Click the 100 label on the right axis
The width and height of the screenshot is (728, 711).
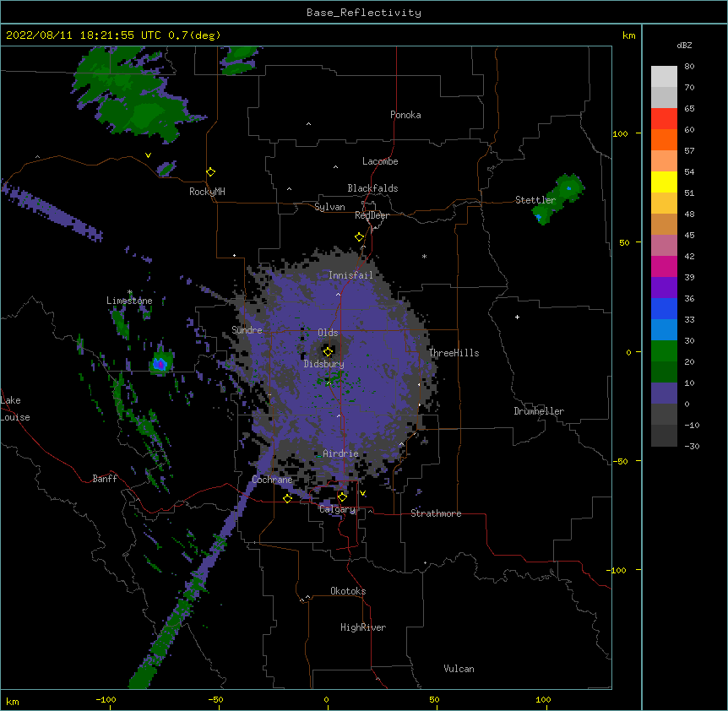620,133
